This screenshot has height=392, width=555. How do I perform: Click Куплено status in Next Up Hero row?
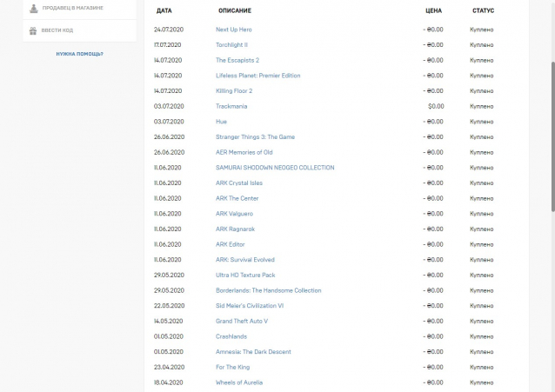pyautogui.click(x=481, y=30)
